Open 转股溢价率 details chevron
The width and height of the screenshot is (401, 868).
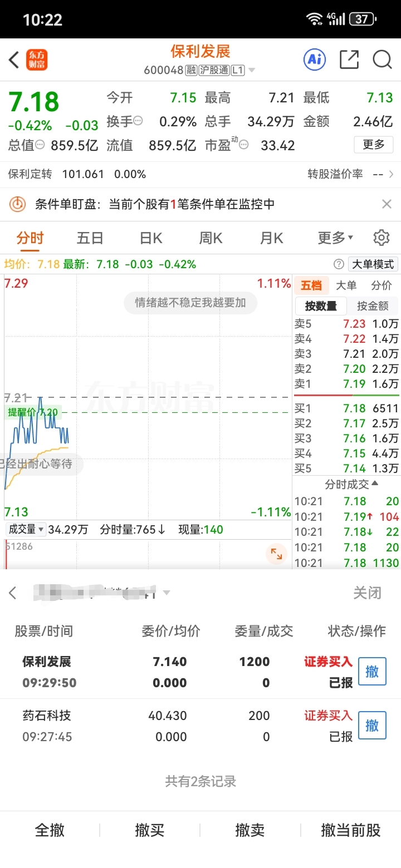tap(392, 174)
